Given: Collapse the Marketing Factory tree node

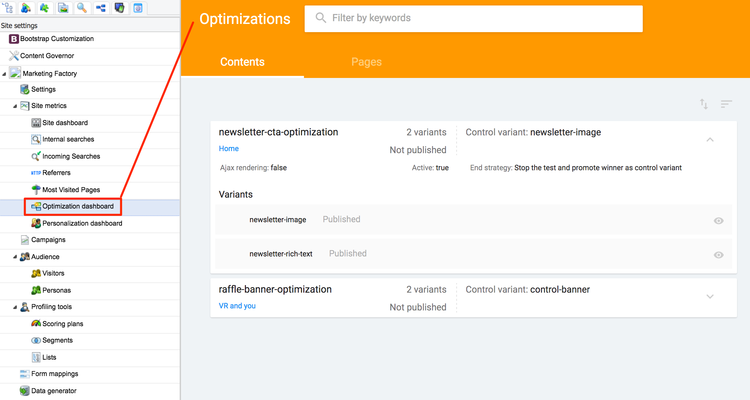Looking at the screenshot, I should [4, 74].
